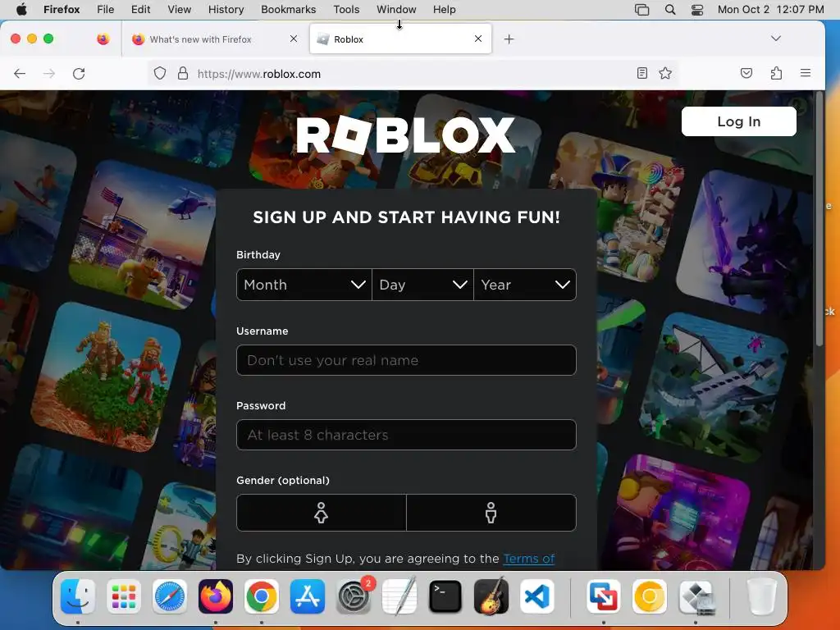The image size is (840, 630).
Task: Expand the Day birthday dropdown
Action: coord(422,285)
